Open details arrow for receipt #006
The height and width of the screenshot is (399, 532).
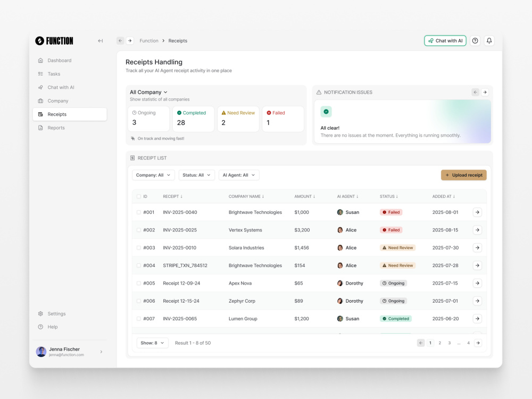pos(477,301)
